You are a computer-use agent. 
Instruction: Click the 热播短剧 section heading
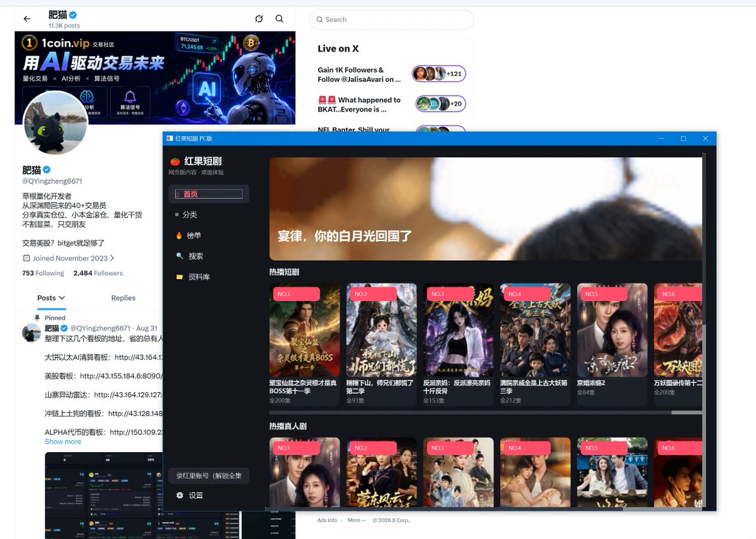(x=284, y=272)
